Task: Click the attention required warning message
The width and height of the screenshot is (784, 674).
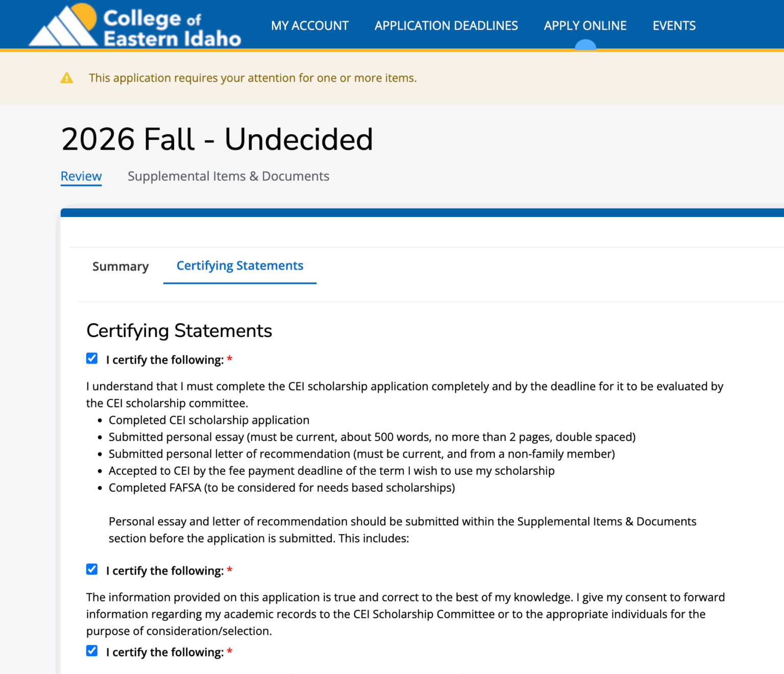Action: [253, 78]
